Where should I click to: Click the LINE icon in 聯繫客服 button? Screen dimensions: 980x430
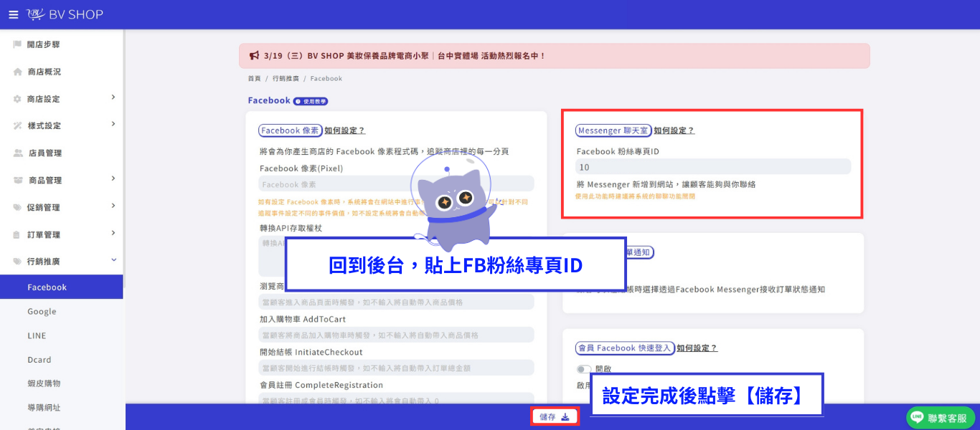tap(917, 418)
